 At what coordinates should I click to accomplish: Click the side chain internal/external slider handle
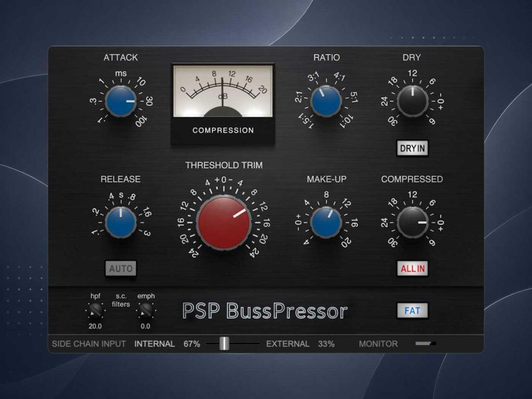(x=224, y=343)
